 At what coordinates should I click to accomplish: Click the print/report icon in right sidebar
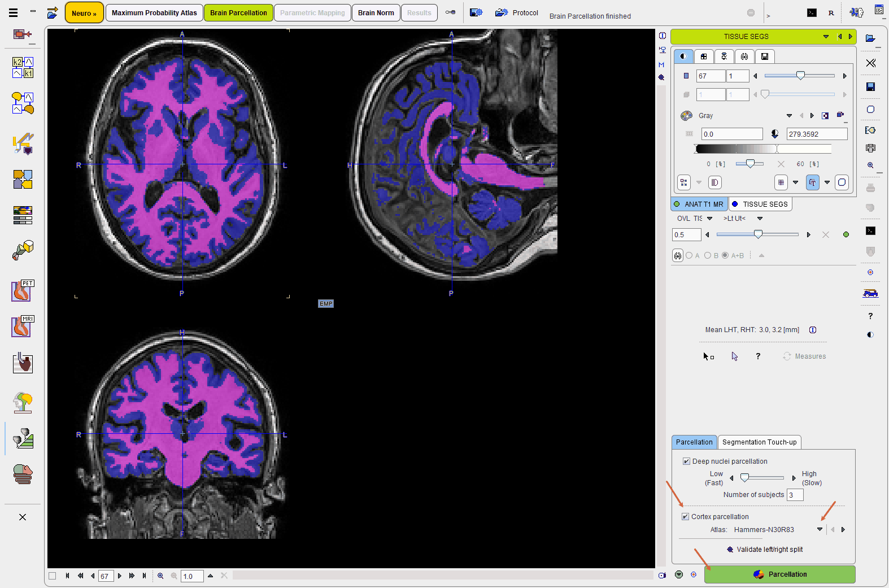(x=870, y=149)
